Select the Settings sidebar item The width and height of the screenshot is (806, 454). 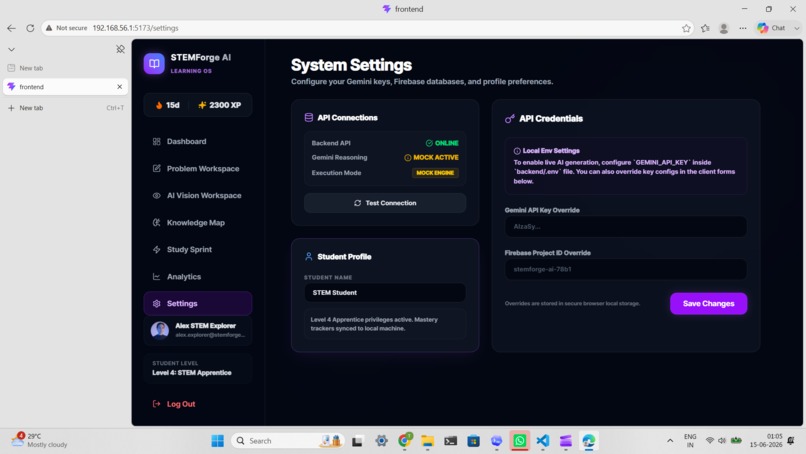pyautogui.click(x=198, y=303)
